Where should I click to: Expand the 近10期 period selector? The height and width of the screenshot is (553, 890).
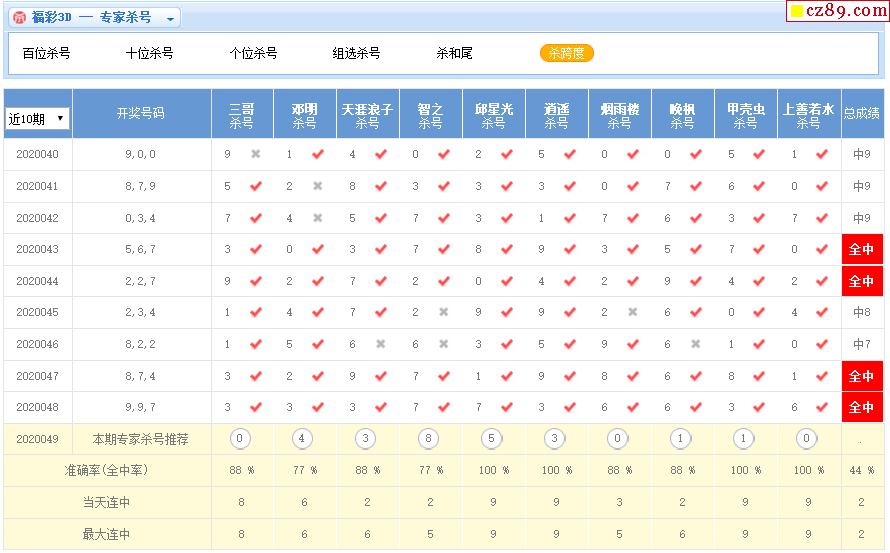37,118
